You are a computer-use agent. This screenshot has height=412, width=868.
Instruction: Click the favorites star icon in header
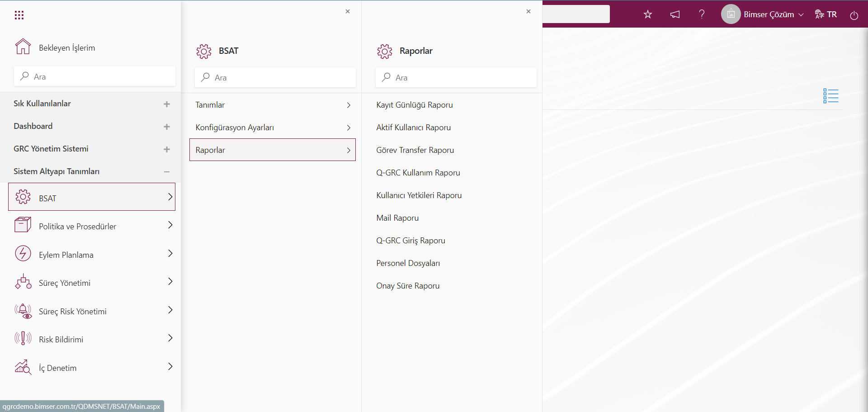pos(648,14)
